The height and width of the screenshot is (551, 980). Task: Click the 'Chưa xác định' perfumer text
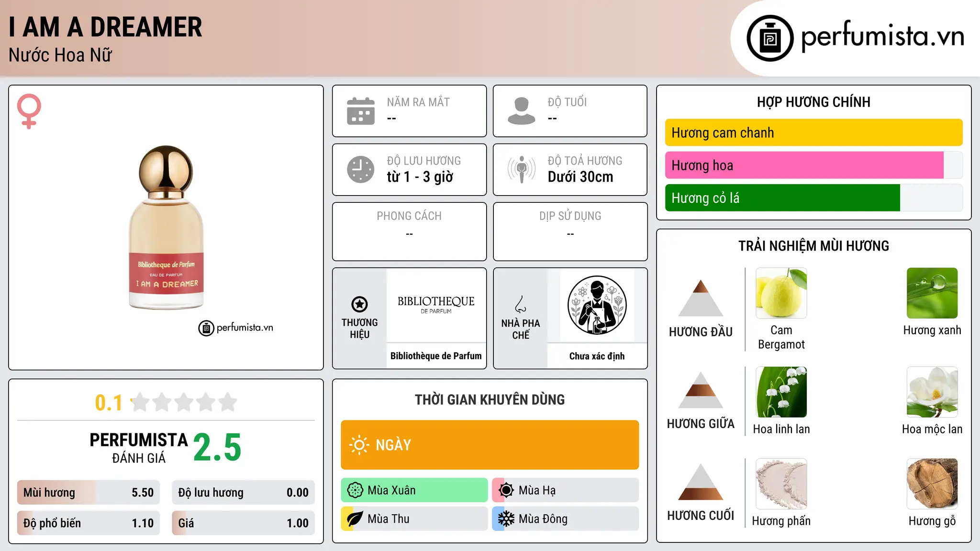click(597, 356)
